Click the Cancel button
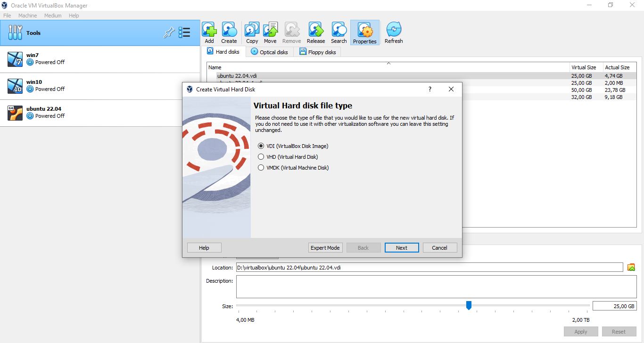Viewport: 644px width, 343px height. (x=439, y=248)
